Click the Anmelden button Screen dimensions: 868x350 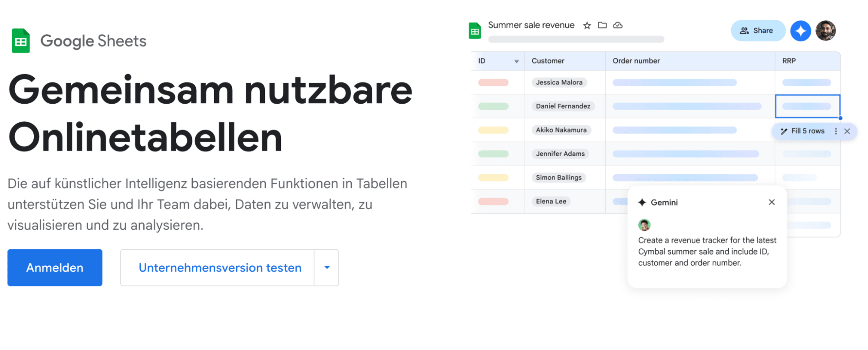pos(55,268)
